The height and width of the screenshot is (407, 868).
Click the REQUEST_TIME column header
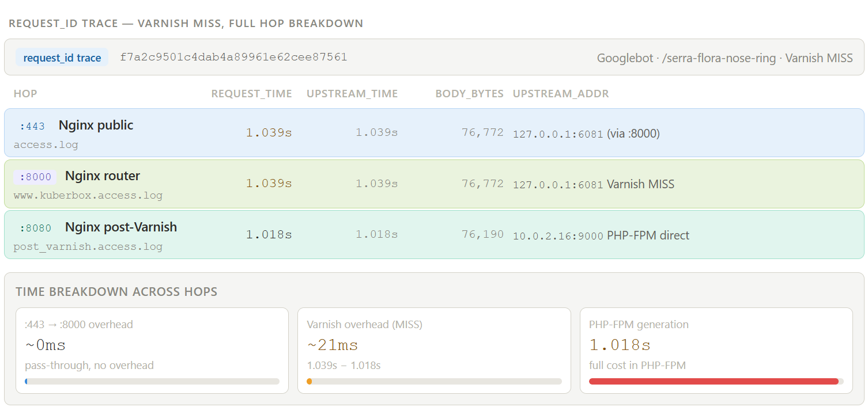point(251,94)
